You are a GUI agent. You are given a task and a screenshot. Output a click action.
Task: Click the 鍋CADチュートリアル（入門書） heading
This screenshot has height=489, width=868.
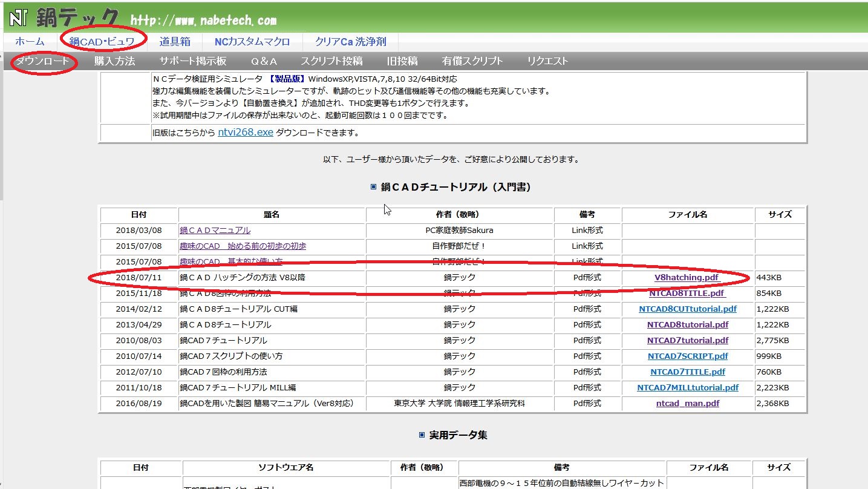click(456, 188)
